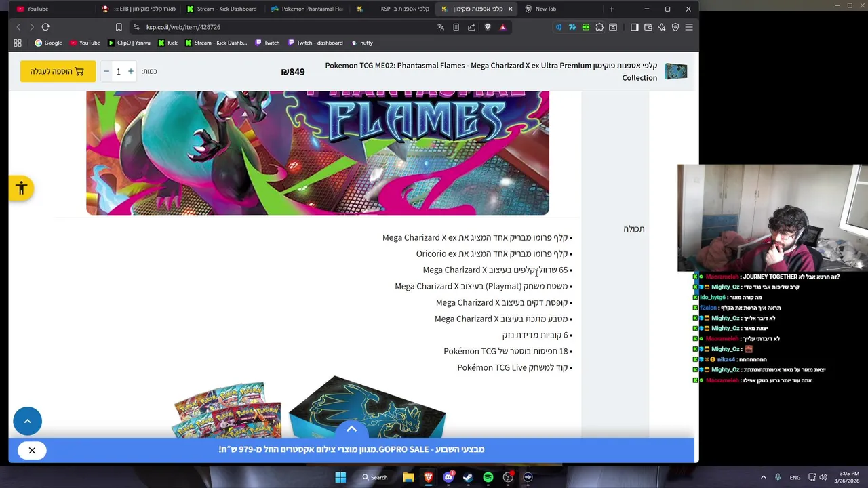This screenshot has height=488, width=868.
Task: Click the share page icon in address bar
Action: point(471,27)
